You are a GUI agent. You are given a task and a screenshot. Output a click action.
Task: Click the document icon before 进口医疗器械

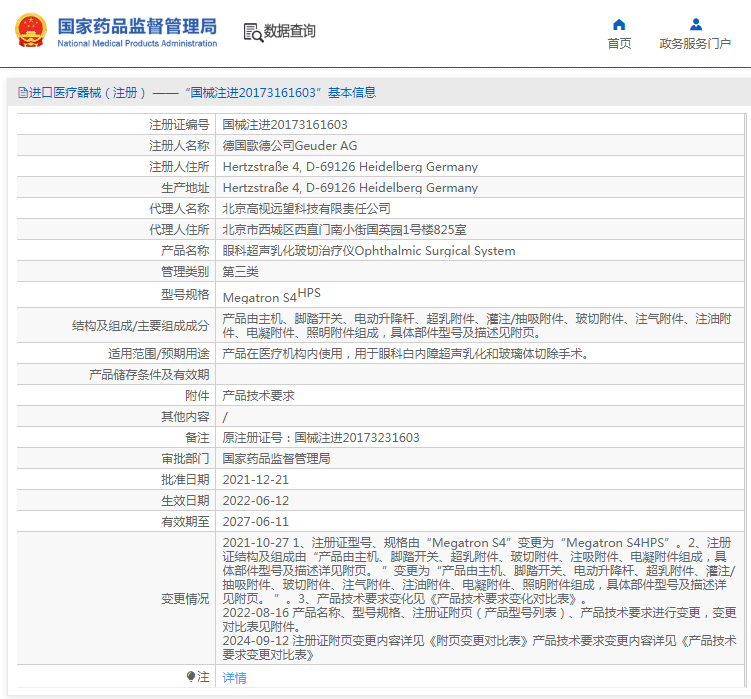pyautogui.click(x=23, y=92)
